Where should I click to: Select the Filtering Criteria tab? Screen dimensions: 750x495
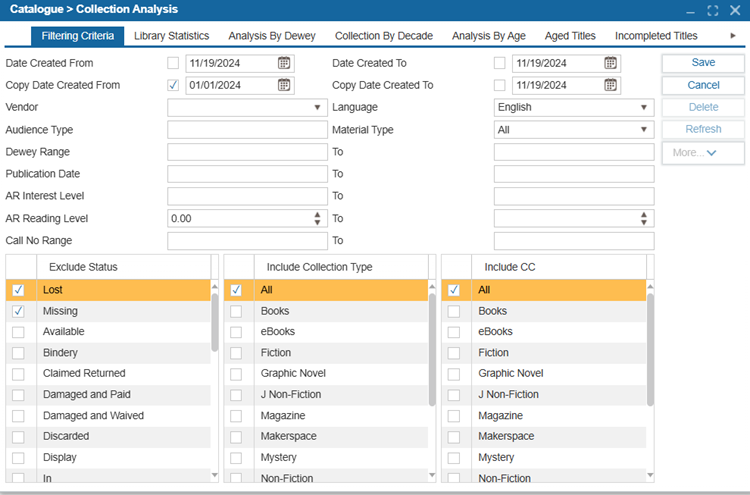(x=77, y=36)
